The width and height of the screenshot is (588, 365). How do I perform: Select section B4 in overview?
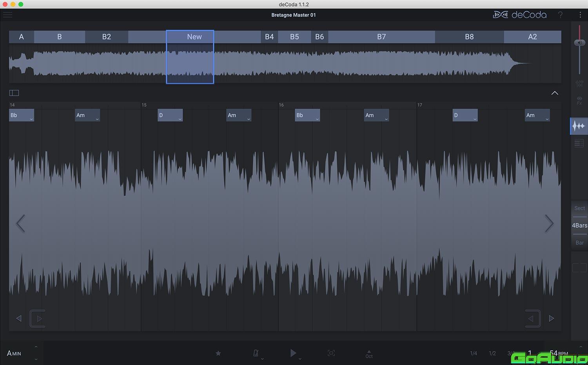[269, 37]
